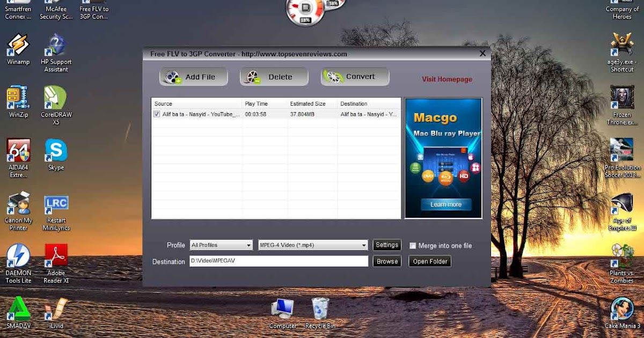
Task: Select the 00:03:58 play time cell
Action: point(256,114)
